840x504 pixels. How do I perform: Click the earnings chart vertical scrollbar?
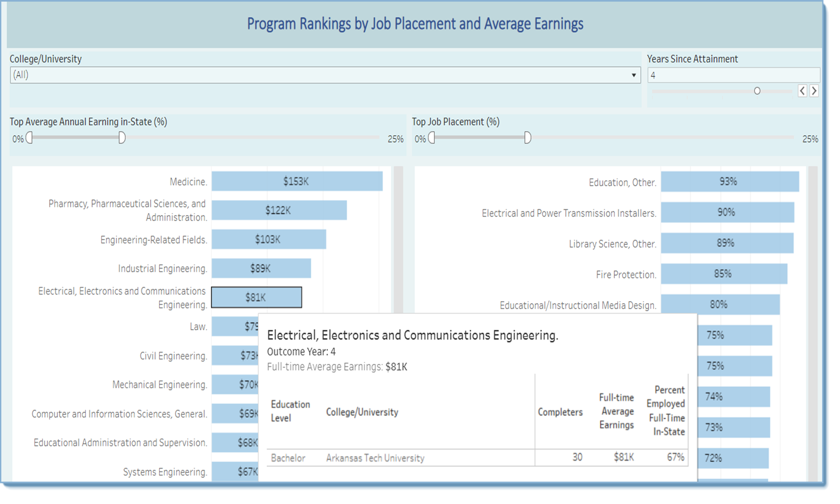pos(398,239)
